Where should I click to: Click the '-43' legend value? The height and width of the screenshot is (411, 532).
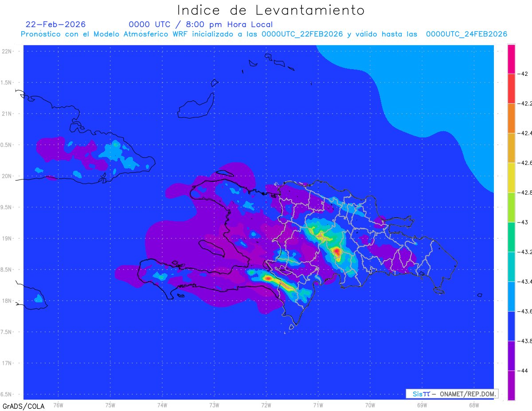(523, 223)
